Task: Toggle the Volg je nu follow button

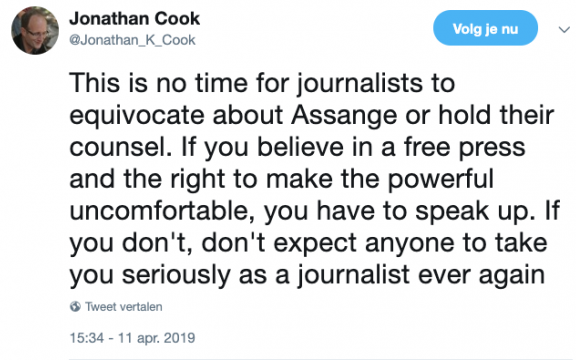Action: click(x=485, y=28)
